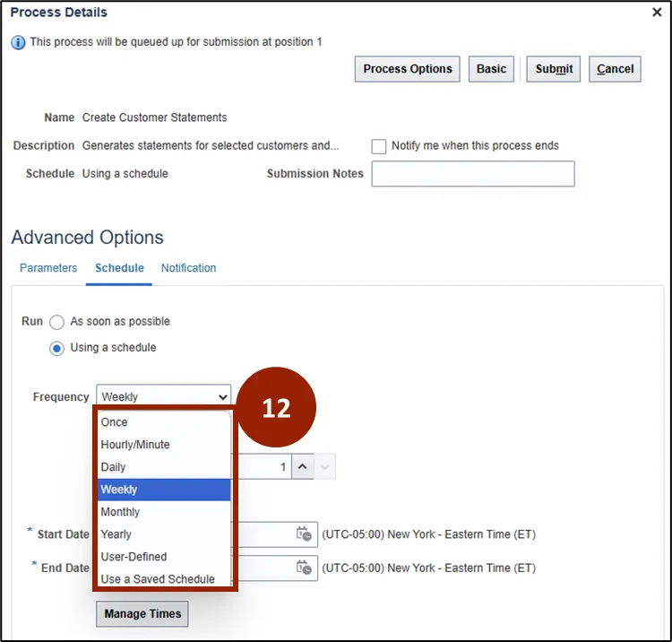Open the End Date calendar picker icon
672x642 pixels.
click(x=305, y=568)
